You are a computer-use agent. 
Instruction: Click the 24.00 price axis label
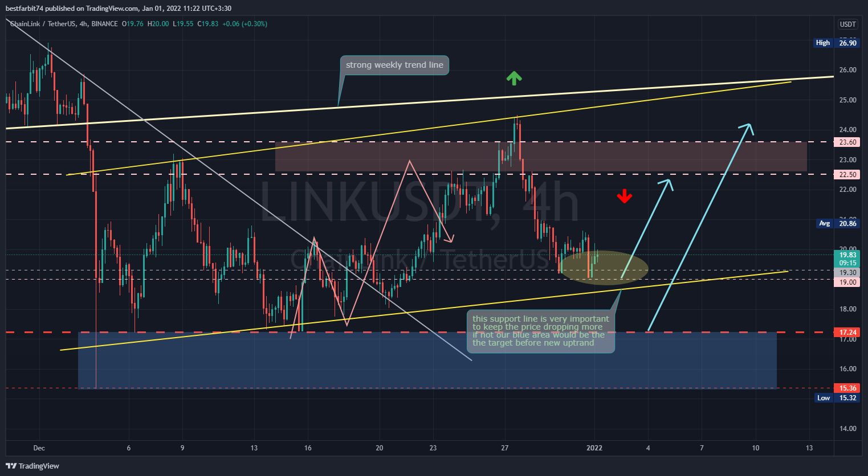[847, 130]
